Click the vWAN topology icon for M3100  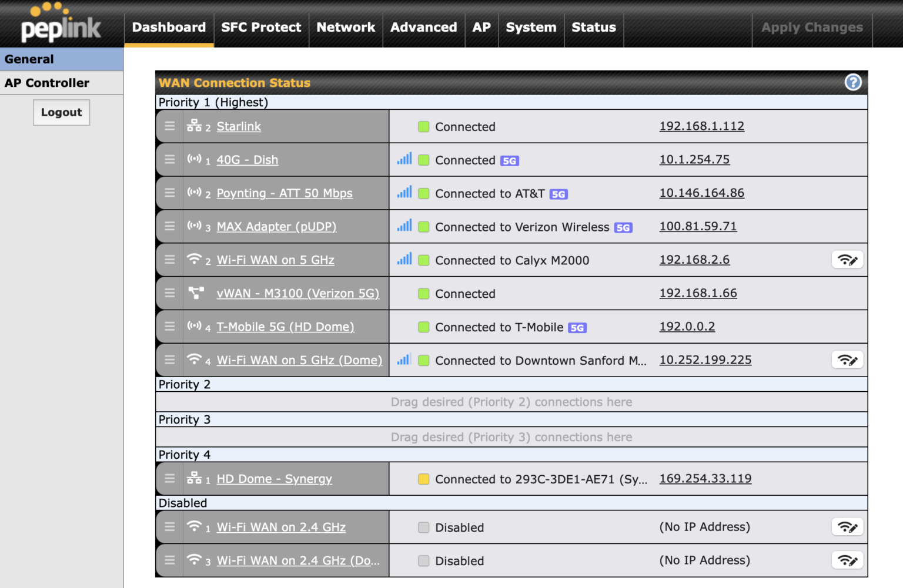coord(196,292)
